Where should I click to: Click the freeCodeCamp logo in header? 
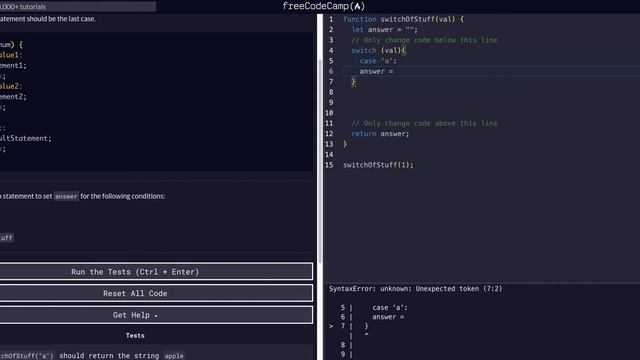point(324,6)
